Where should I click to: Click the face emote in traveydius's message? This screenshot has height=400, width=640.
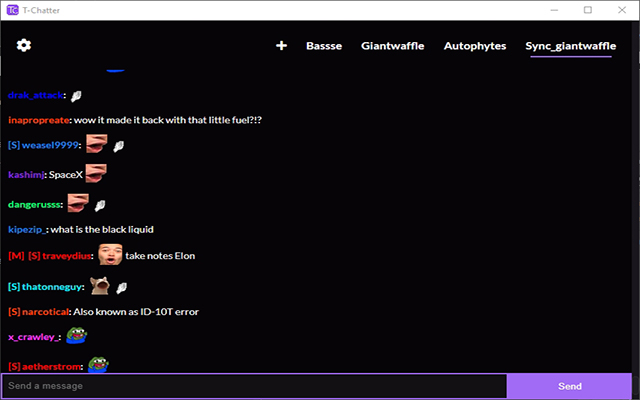coord(110,254)
